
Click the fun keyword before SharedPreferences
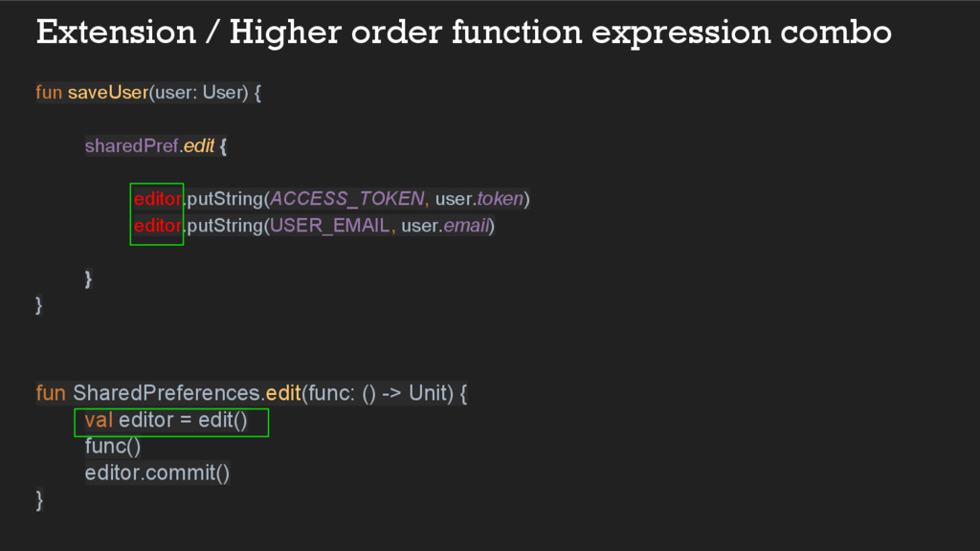(51, 393)
